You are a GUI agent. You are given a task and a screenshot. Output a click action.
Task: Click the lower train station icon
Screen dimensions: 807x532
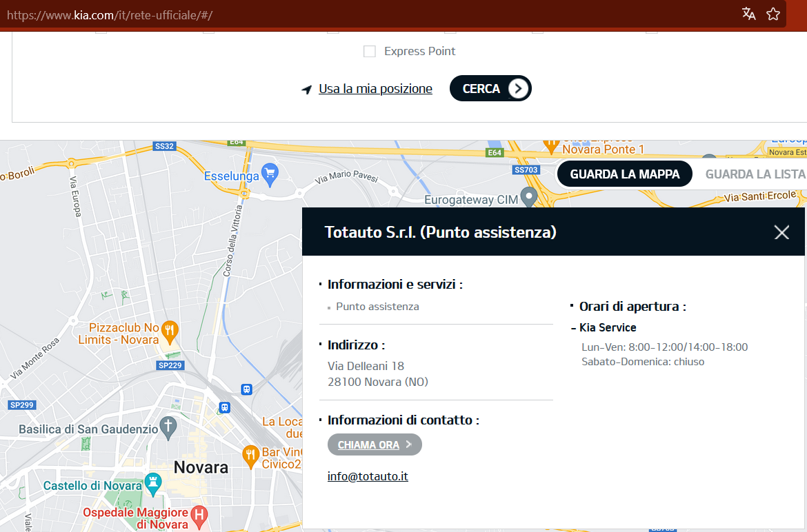224,407
